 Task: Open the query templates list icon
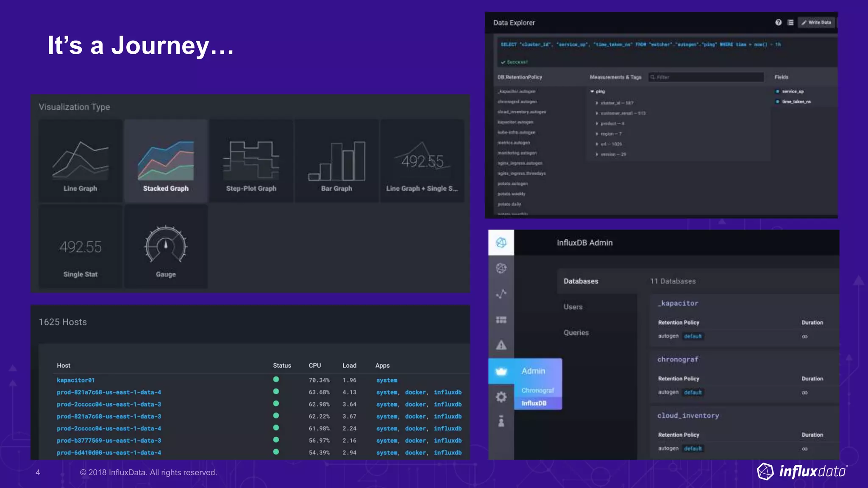[x=790, y=22]
